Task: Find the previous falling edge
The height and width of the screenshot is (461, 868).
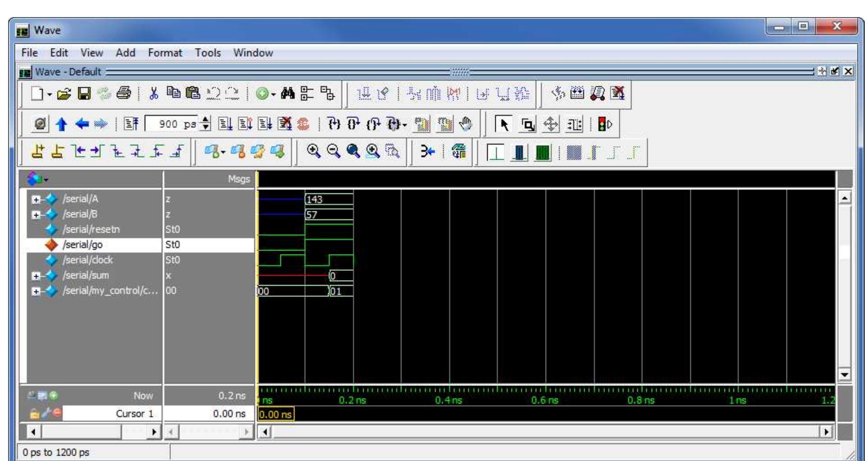Action: click(x=118, y=152)
